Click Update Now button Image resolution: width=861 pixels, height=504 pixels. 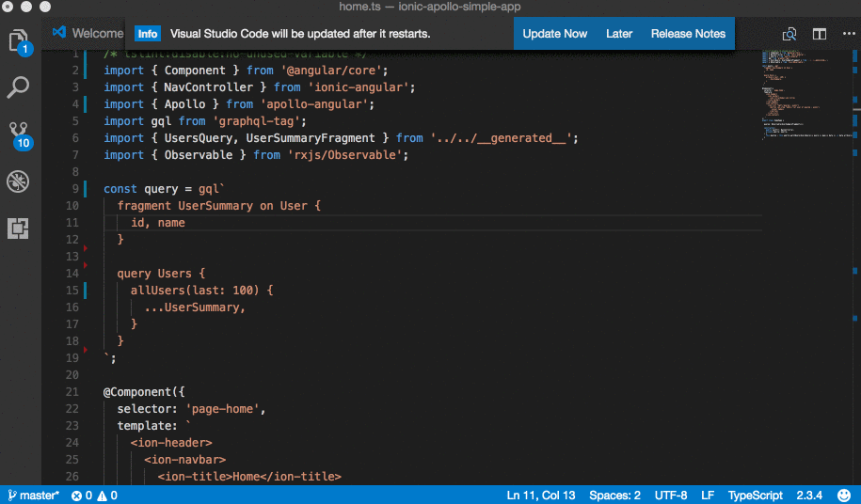pos(554,34)
